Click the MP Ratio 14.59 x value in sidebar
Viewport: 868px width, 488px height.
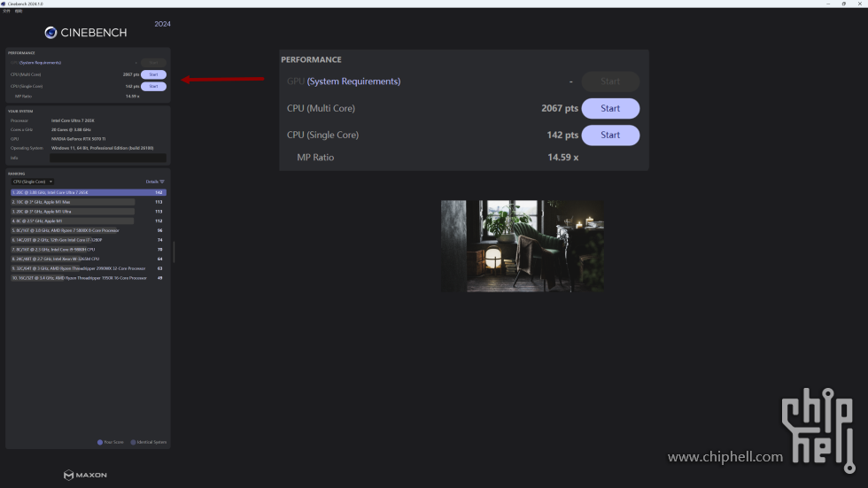[132, 97]
